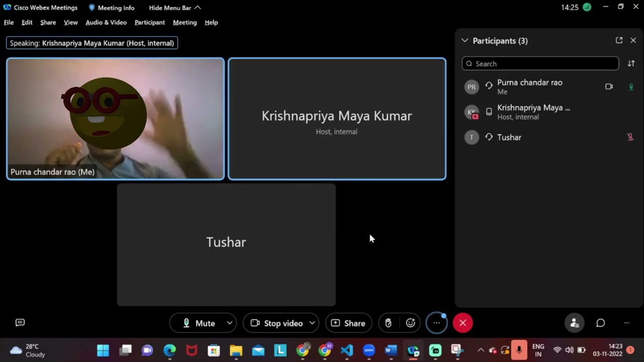The width and height of the screenshot is (644, 362).
Task: Click the taskbar microphone-in-use indicator
Action: 519,350
